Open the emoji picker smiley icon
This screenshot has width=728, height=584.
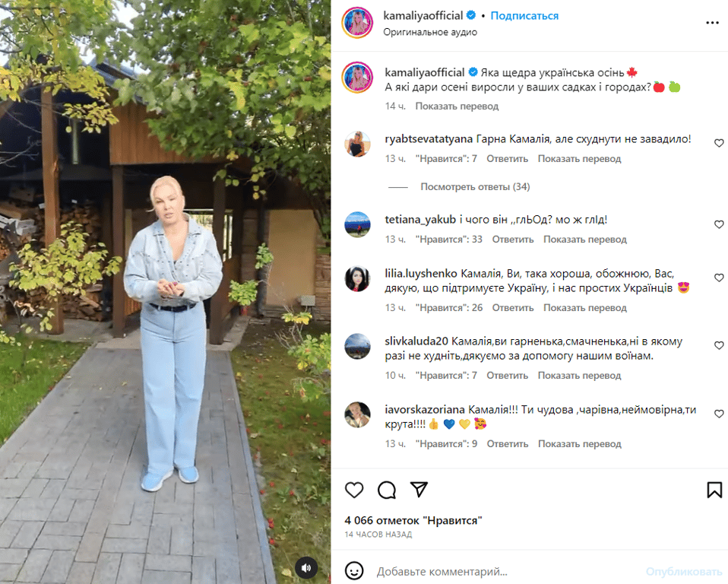click(354, 571)
